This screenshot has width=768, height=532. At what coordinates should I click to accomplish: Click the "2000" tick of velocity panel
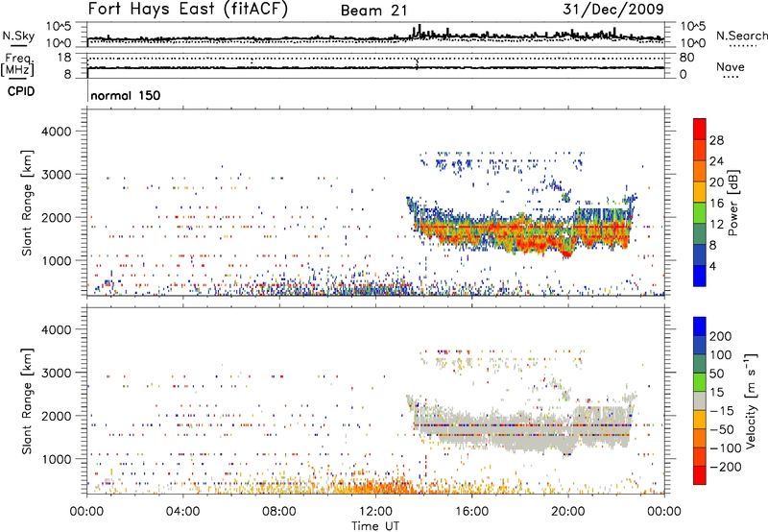[56, 416]
